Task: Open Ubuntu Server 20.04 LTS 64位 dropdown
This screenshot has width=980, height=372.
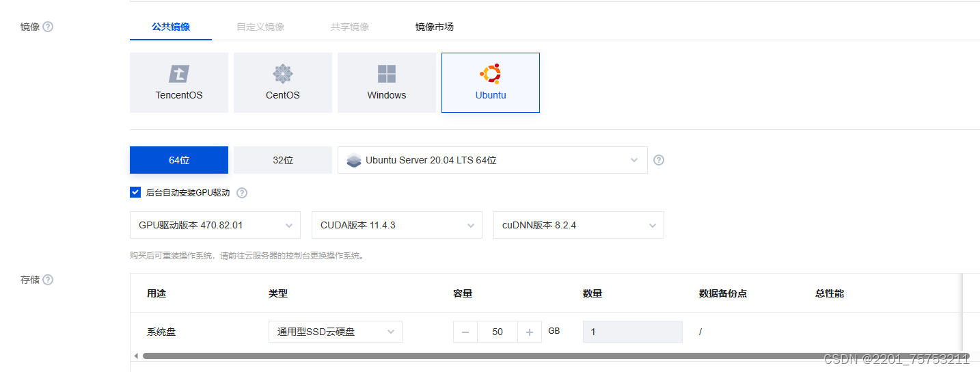Action: pos(493,160)
